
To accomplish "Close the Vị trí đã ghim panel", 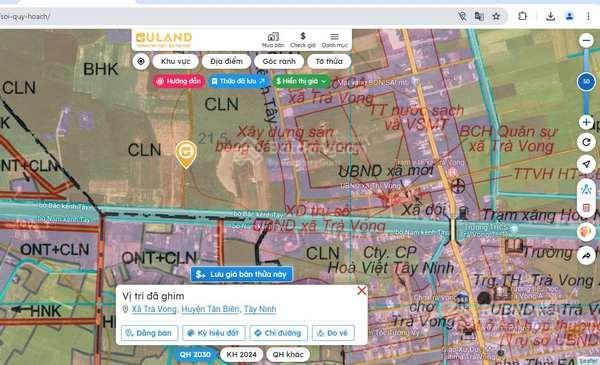I will 362,291.
